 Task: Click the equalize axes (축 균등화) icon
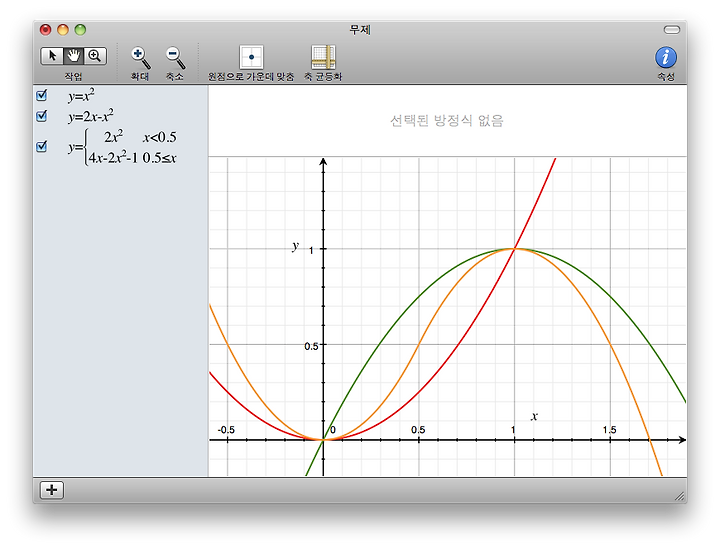point(323,57)
